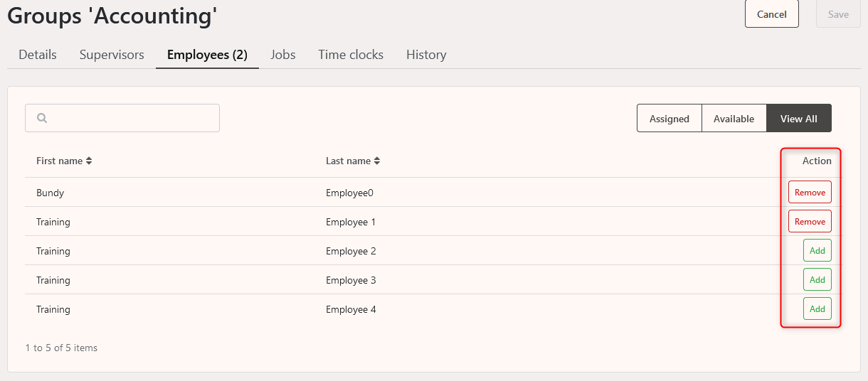Select the View All filter
This screenshot has height=381, width=868.
[x=798, y=119]
